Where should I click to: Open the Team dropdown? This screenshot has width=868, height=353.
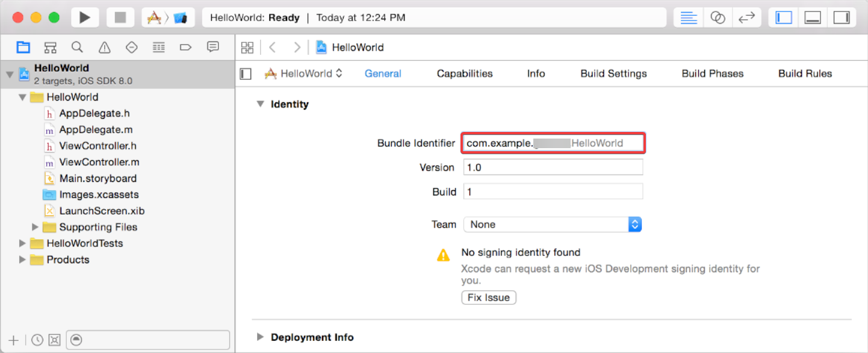tap(553, 225)
